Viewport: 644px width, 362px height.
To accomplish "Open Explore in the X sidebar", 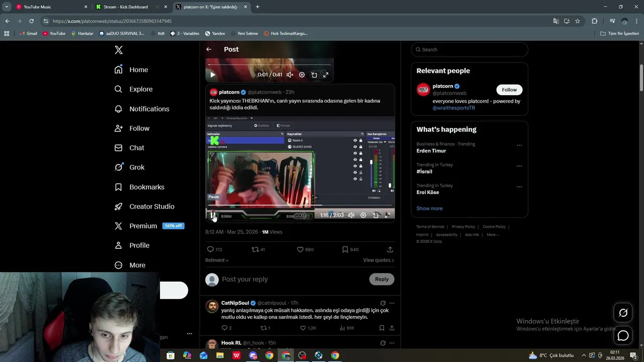I will coord(134,89).
